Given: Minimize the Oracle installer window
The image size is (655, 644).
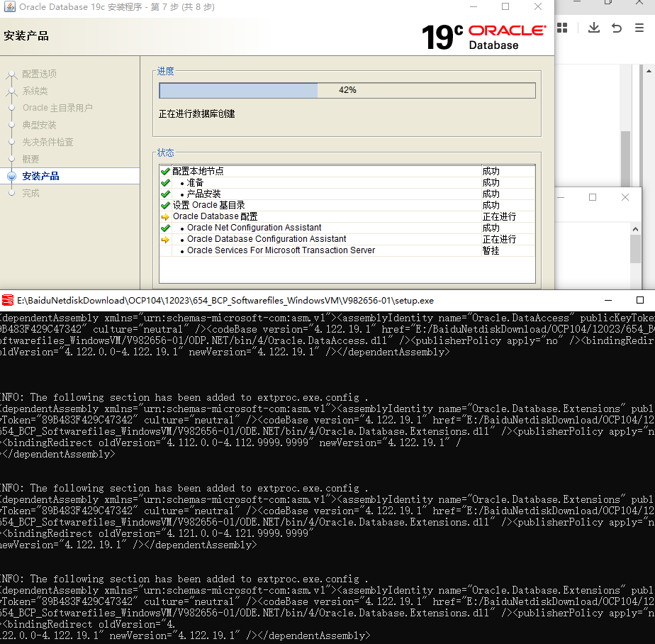Looking at the screenshot, I should pos(474,6).
